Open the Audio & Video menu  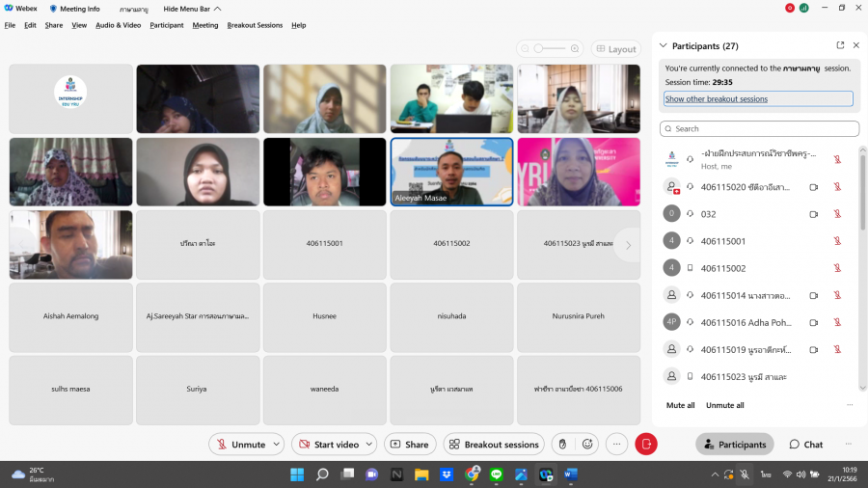(x=118, y=25)
